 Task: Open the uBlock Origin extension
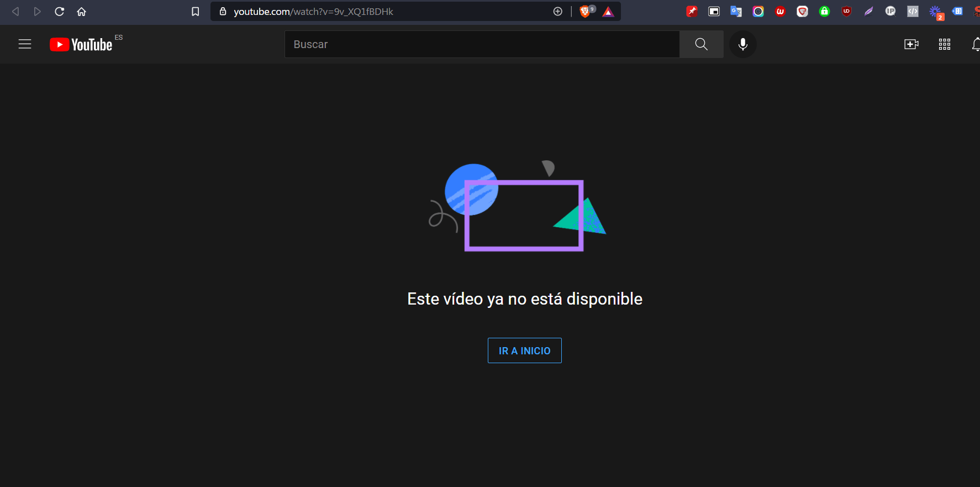coord(846,12)
